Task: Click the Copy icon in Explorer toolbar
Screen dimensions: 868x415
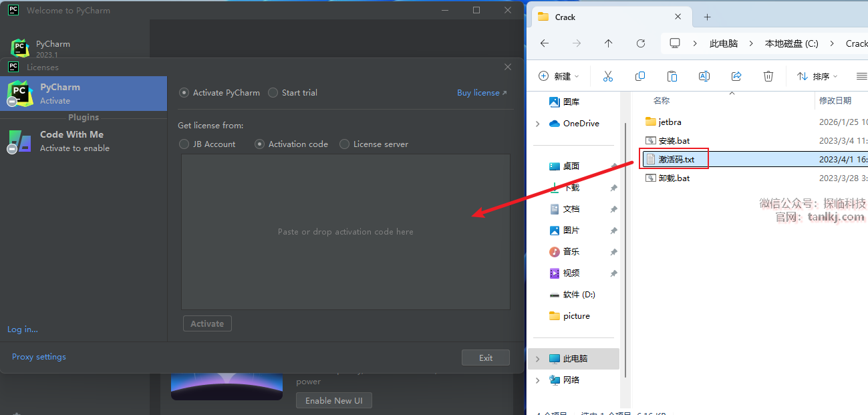Action: coord(640,76)
